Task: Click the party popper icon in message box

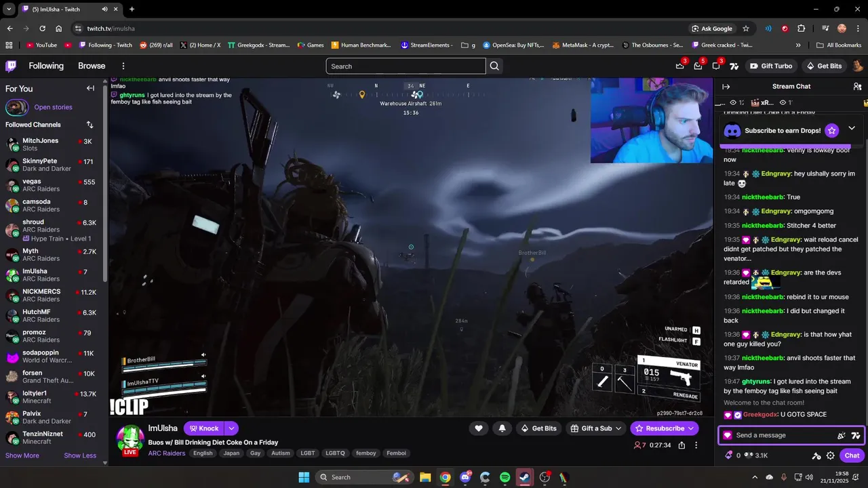Action: point(842,435)
